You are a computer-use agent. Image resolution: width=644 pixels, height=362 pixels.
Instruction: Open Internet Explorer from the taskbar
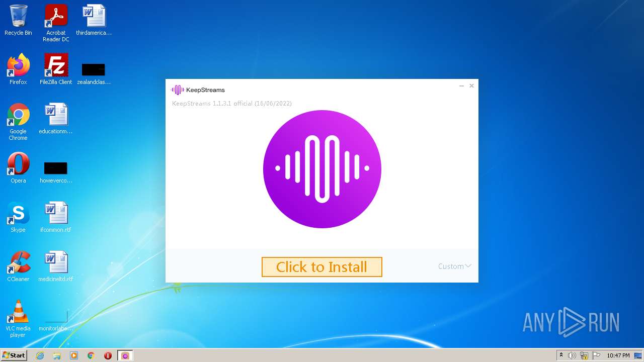(40, 355)
